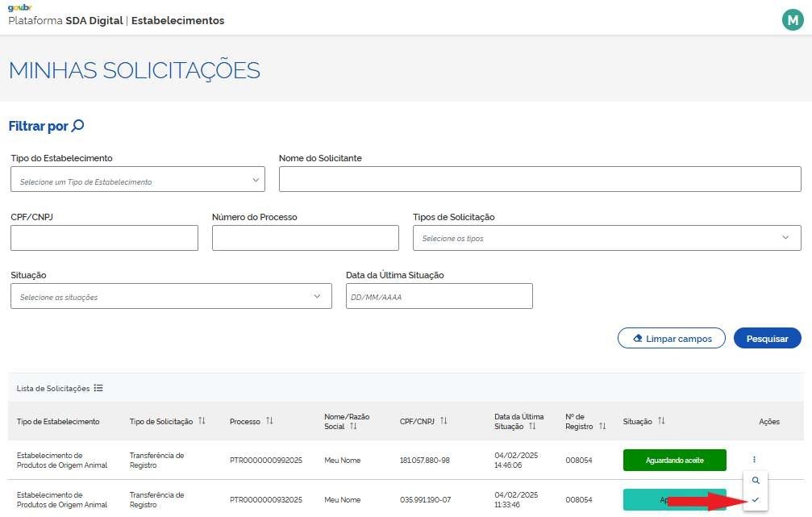
Task: Sort by Tipo de Solicitação column
Action: coord(202,421)
